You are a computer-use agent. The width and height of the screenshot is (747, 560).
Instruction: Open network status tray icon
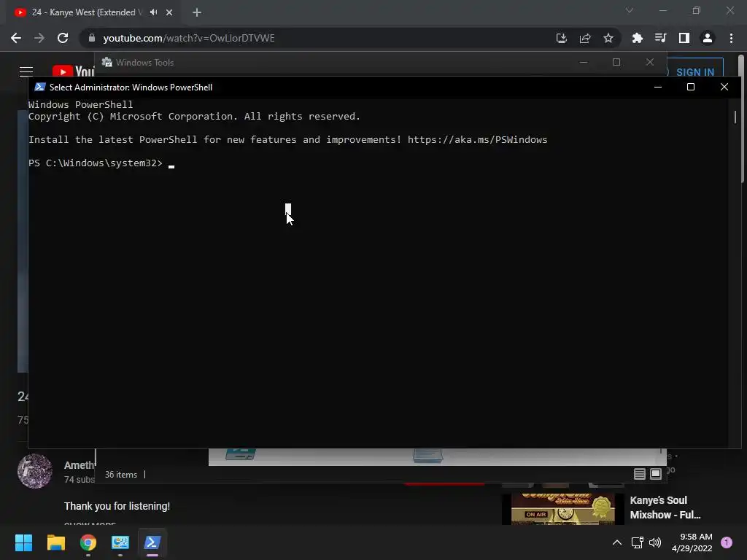click(638, 542)
